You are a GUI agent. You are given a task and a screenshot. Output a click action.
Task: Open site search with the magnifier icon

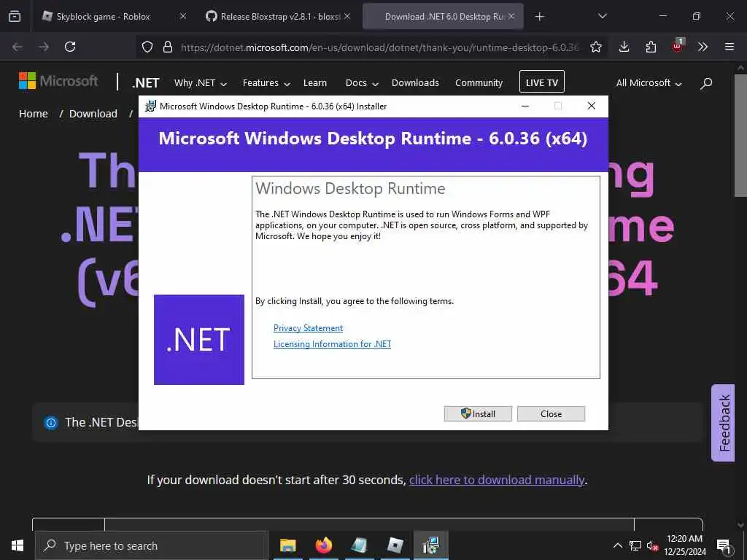[706, 83]
